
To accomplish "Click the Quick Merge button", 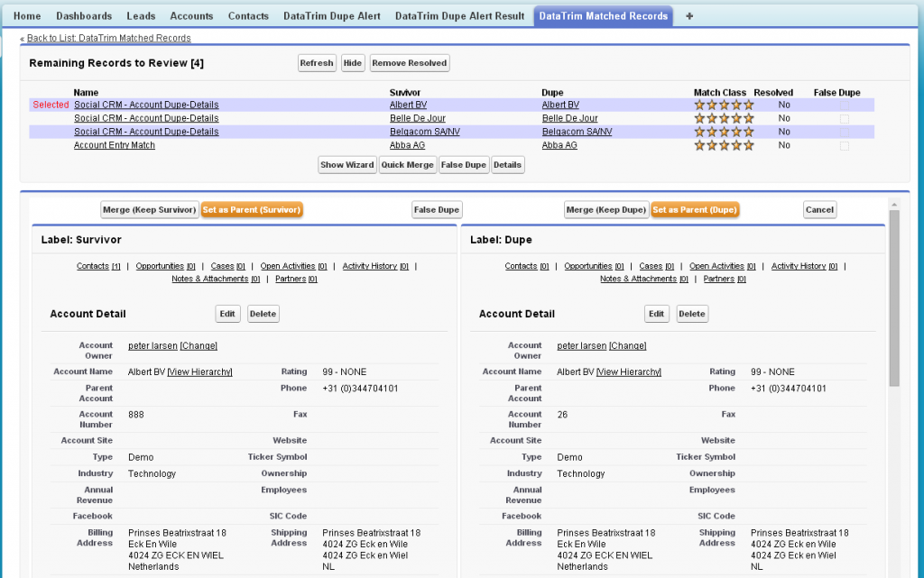I will (x=407, y=165).
